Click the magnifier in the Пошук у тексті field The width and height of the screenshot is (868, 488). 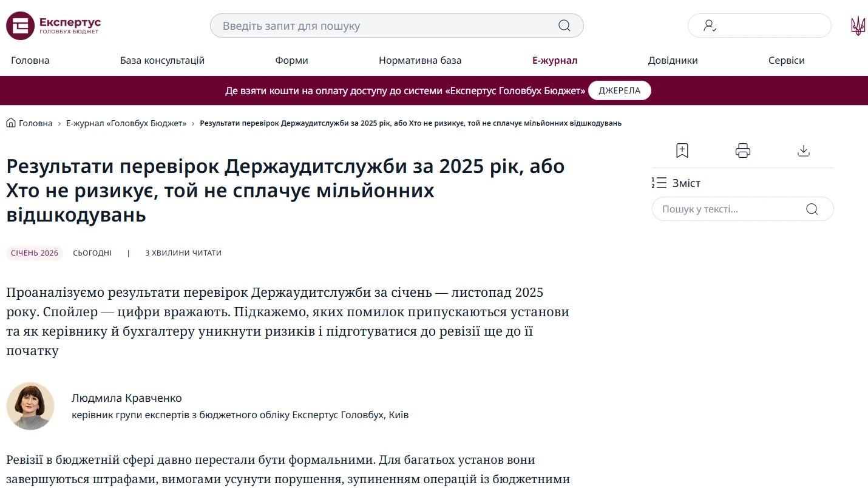[x=812, y=208]
